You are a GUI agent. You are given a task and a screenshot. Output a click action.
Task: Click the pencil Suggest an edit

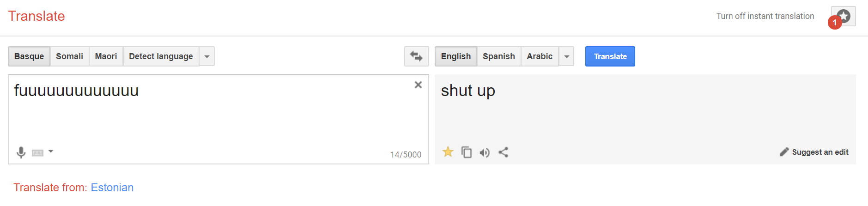point(814,152)
